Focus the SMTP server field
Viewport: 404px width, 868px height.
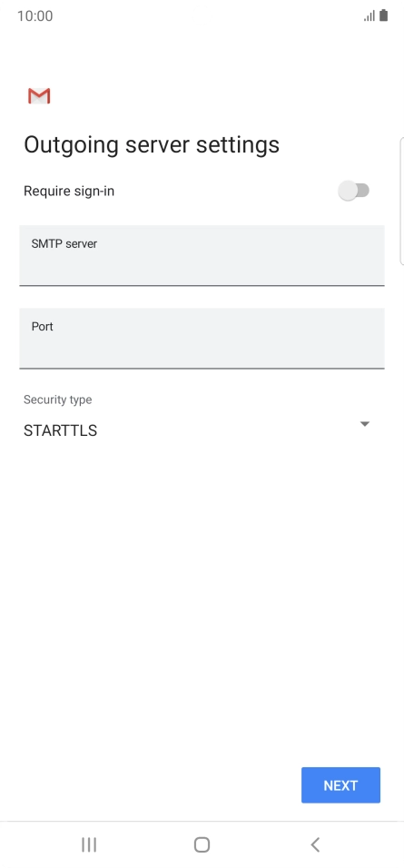(202, 255)
